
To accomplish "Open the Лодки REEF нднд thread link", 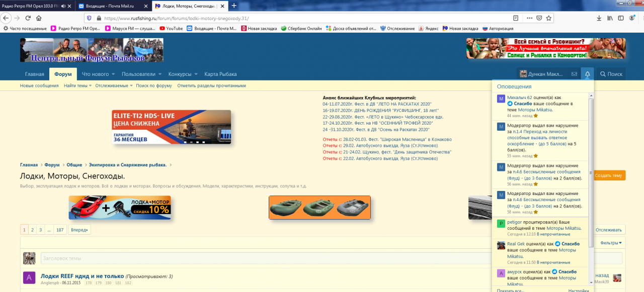I will click(82, 276).
